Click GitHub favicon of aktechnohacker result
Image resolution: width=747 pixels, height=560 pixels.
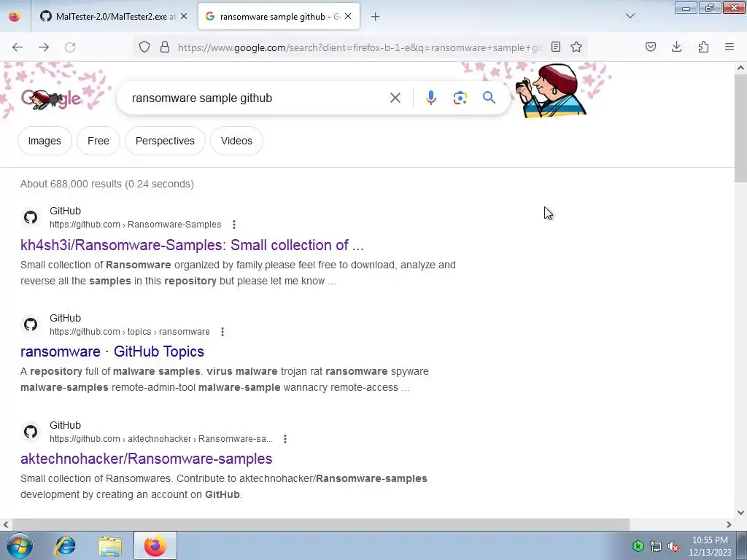pyautogui.click(x=31, y=432)
